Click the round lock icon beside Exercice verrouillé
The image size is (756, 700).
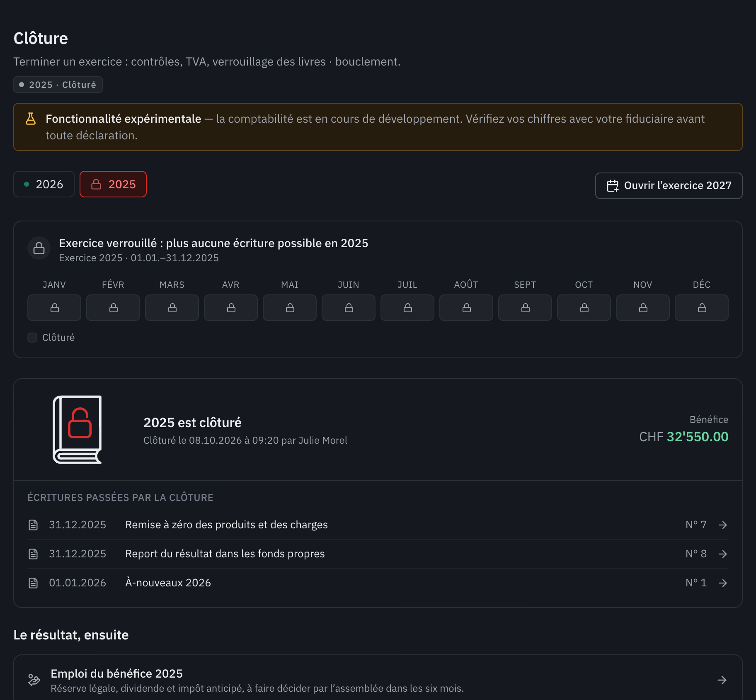[x=39, y=248]
